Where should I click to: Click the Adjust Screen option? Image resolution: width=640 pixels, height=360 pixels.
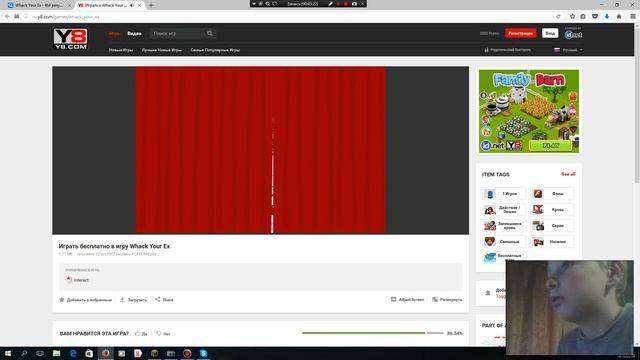(407, 300)
